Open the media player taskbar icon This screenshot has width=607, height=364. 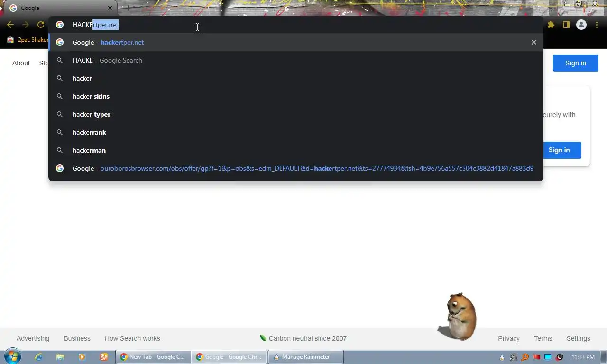point(82,357)
